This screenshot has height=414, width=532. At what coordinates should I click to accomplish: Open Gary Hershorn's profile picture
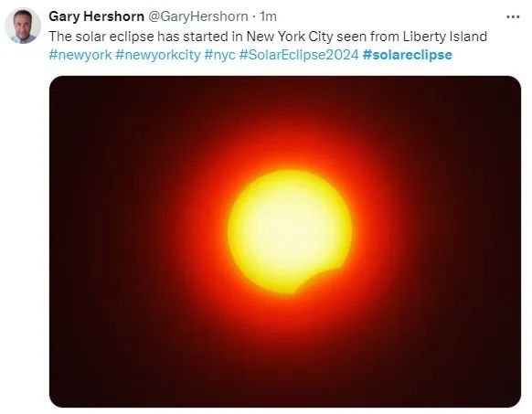pyautogui.click(x=23, y=26)
